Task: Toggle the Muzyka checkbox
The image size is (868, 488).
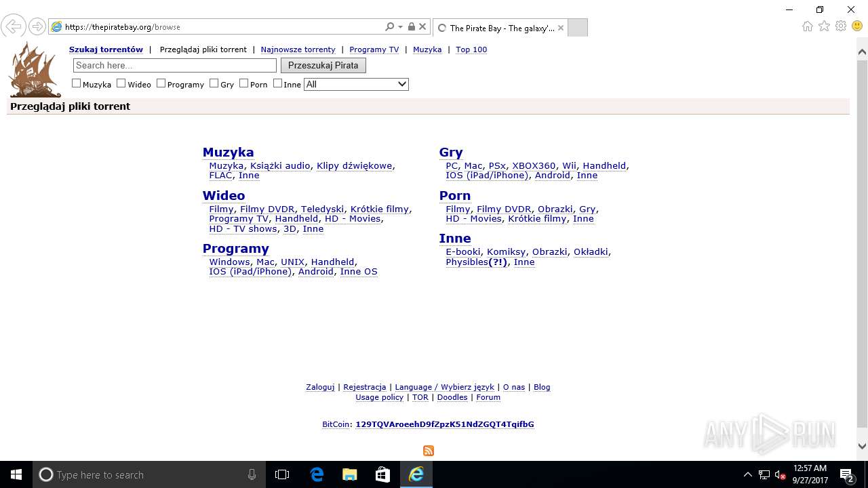Action: tap(77, 83)
